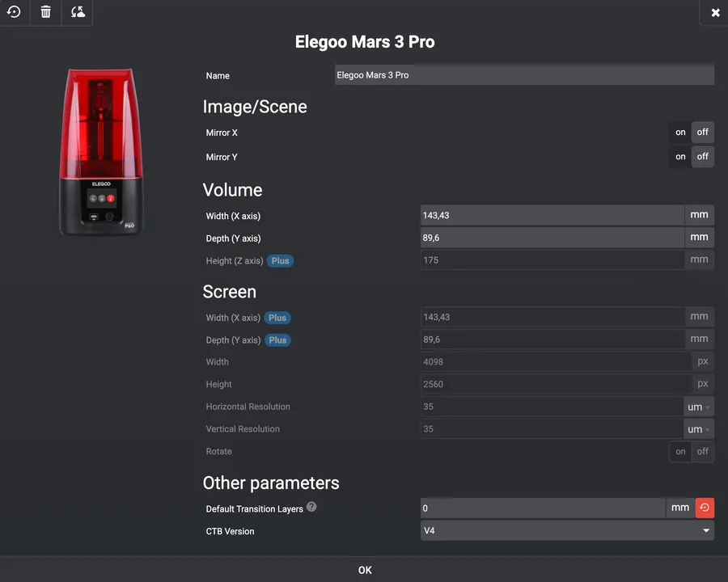Close the printer settings dialog

[715, 13]
